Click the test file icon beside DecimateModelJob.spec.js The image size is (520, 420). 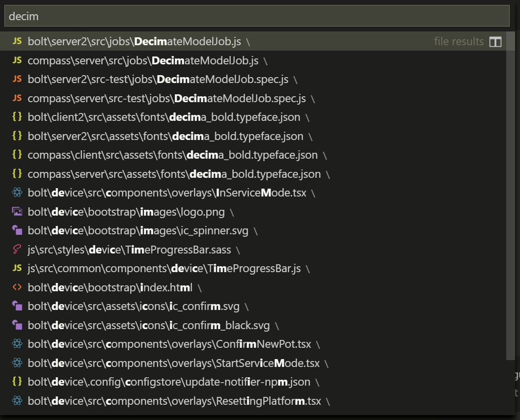[17, 79]
